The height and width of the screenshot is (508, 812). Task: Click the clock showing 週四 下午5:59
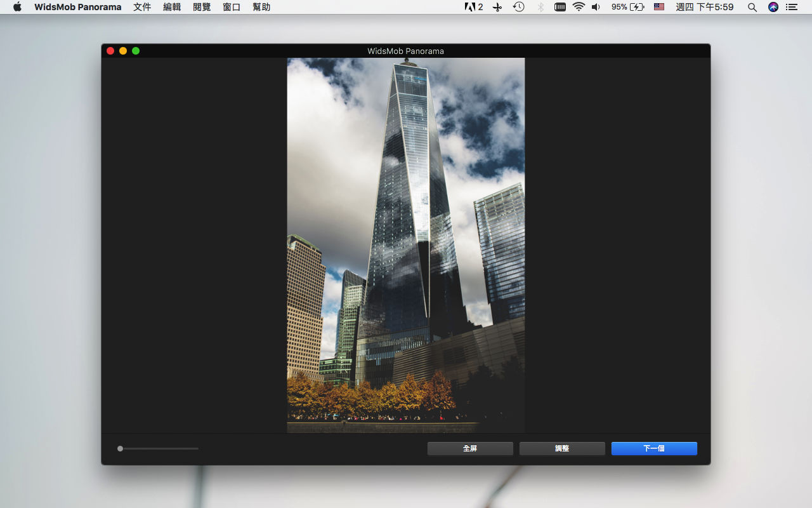coord(705,7)
